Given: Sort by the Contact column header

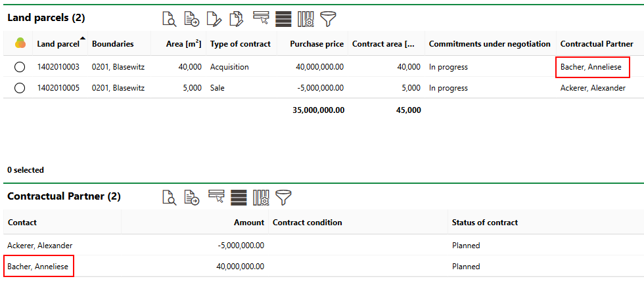Looking at the screenshot, I should pos(22,223).
